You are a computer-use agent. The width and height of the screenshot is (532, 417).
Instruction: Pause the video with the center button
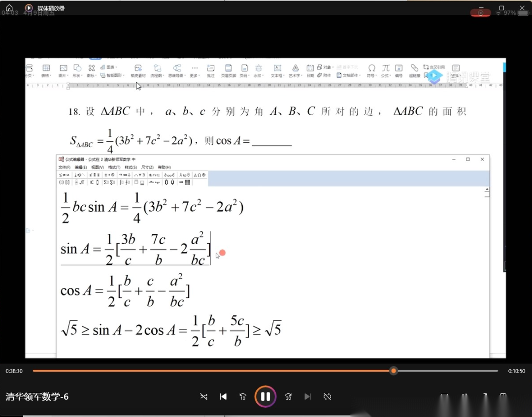coord(265,396)
